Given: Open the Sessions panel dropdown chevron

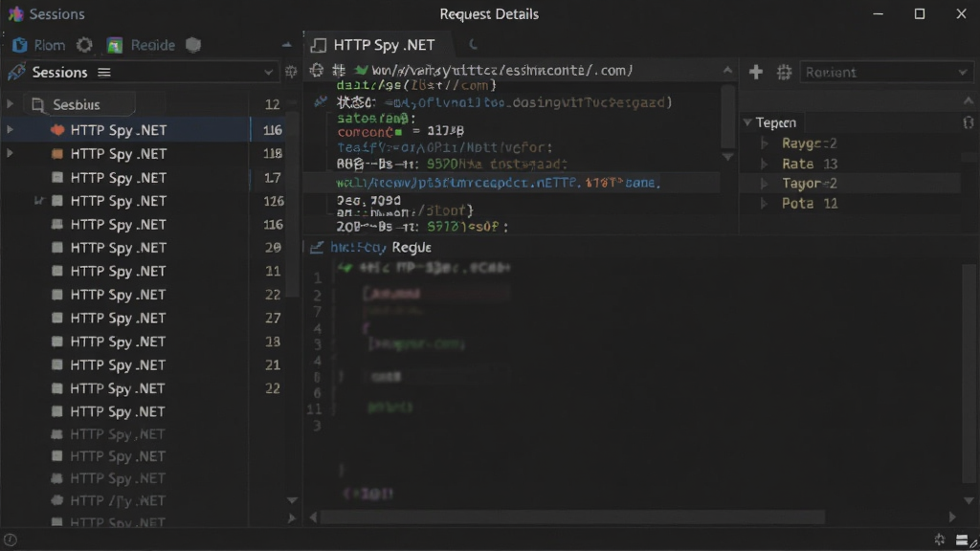Looking at the screenshot, I should click(268, 73).
